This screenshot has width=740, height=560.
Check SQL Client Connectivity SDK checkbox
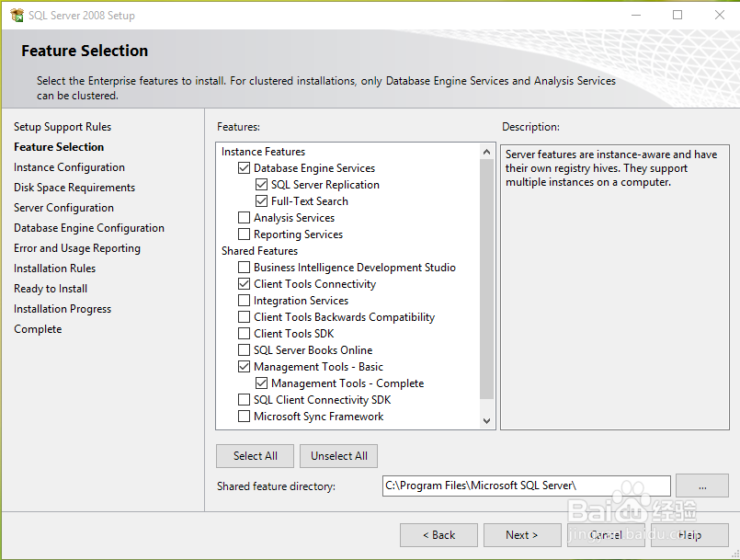click(x=244, y=399)
